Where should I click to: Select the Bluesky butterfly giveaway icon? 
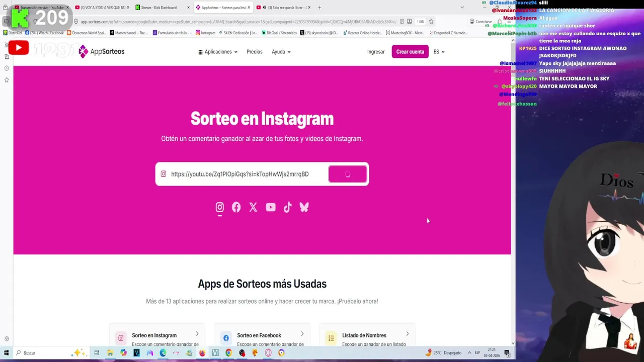(304, 207)
